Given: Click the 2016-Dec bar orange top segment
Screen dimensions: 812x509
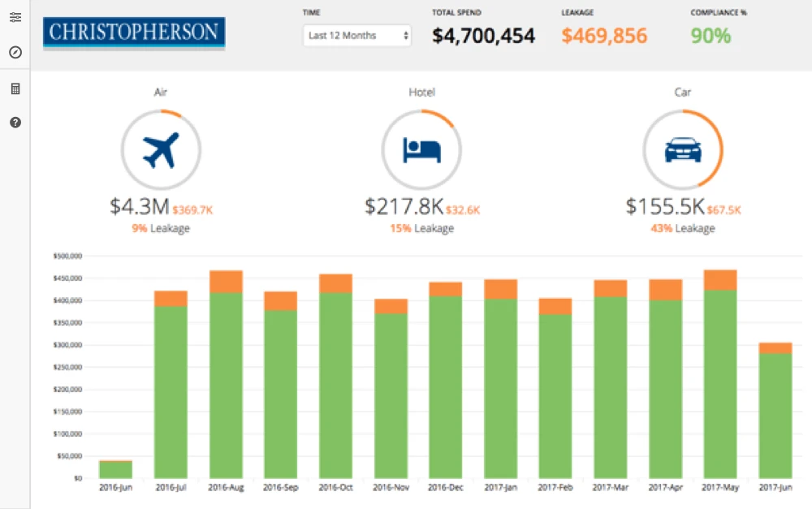Looking at the screenshot, I should pos(445,289).
